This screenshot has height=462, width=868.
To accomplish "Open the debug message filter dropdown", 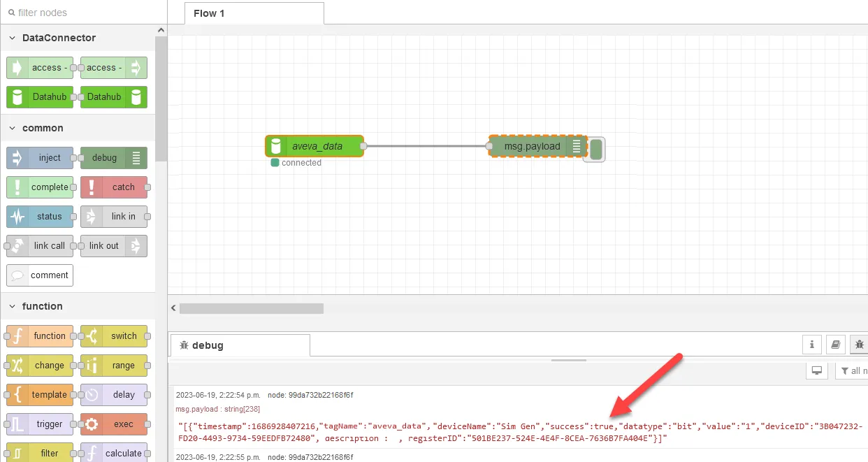I will (851, 370).
